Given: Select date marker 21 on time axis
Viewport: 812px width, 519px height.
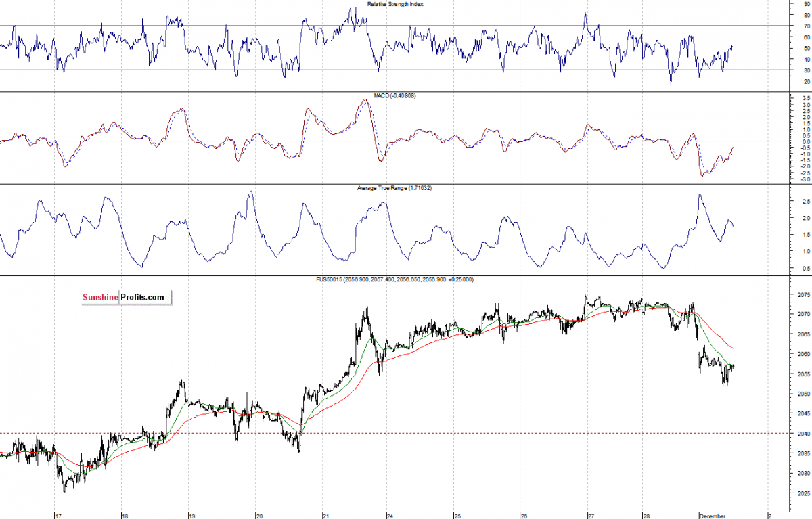Looking at the screenshot, I should [325, 515].
